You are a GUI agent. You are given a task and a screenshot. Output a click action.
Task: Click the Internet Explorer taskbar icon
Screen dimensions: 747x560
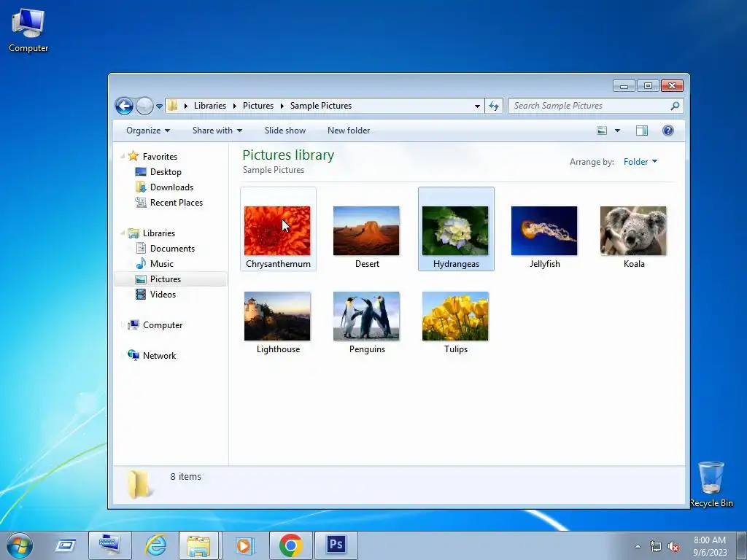coord(156,545)
